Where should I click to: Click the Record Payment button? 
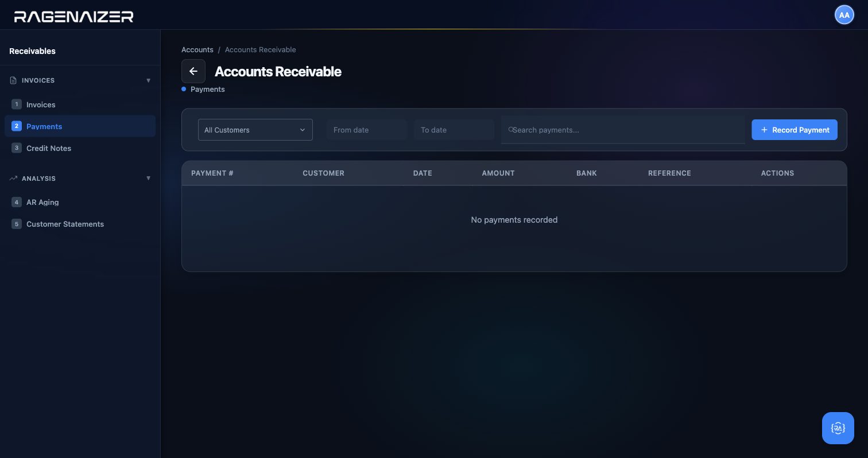[795, 130]
